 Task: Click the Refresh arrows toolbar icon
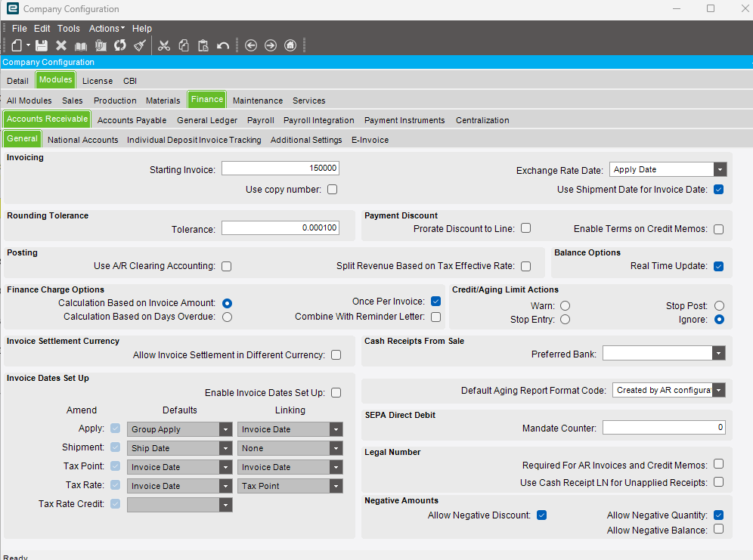pos(120,45)
